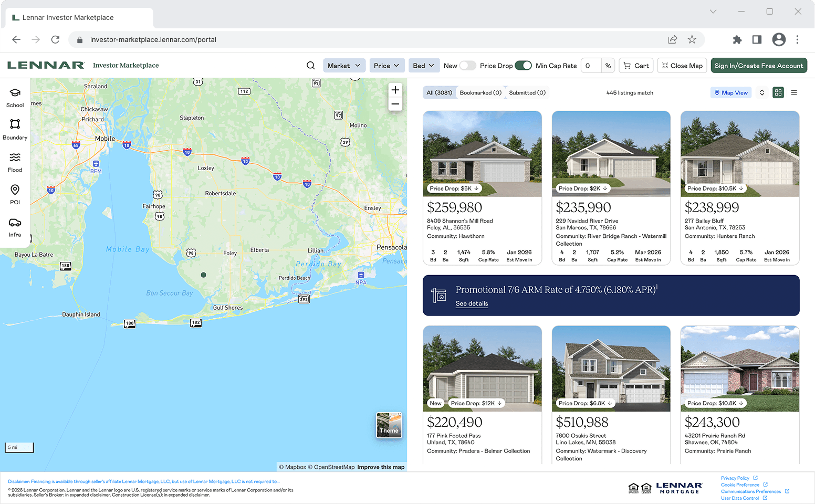Viewport: 815px width, 504px height.
Task: Select the Boundary map tool
Action: coord(15,130)
